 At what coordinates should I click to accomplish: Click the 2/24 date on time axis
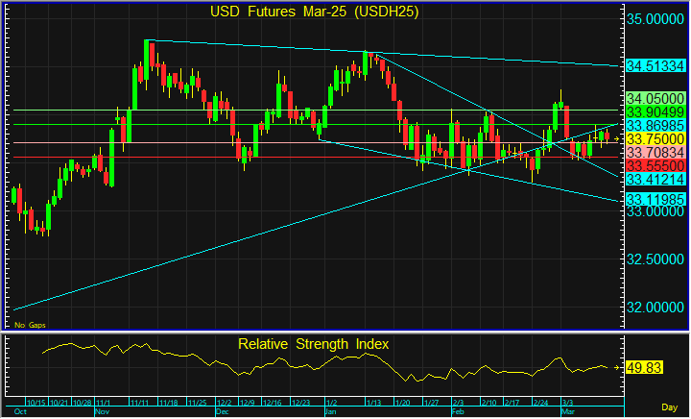[x=541, y=403]
